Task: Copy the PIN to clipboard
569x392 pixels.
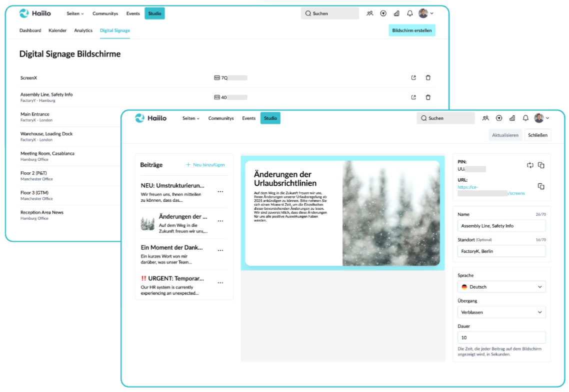Action: pyautogui.click(x=541, y=165)
